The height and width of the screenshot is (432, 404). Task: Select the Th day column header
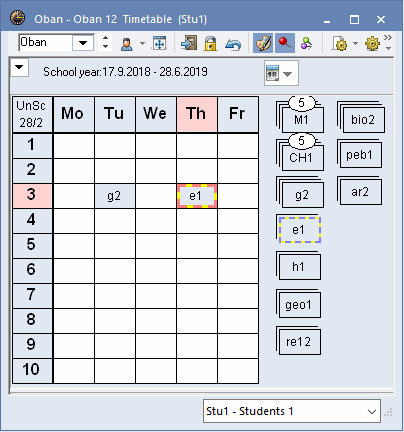click(x=197, y=114)
